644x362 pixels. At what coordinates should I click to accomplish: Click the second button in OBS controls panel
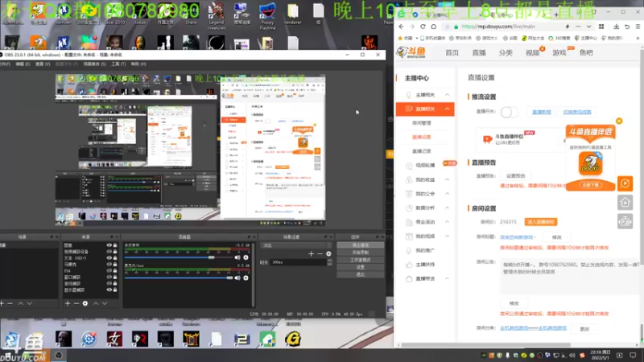click(x=360, y=253)
